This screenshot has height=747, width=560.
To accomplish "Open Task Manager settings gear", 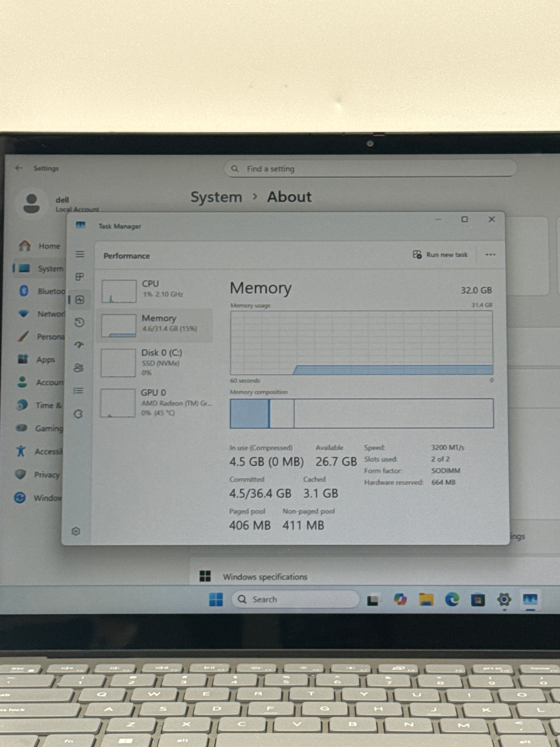I will click(x=76, y=531).
